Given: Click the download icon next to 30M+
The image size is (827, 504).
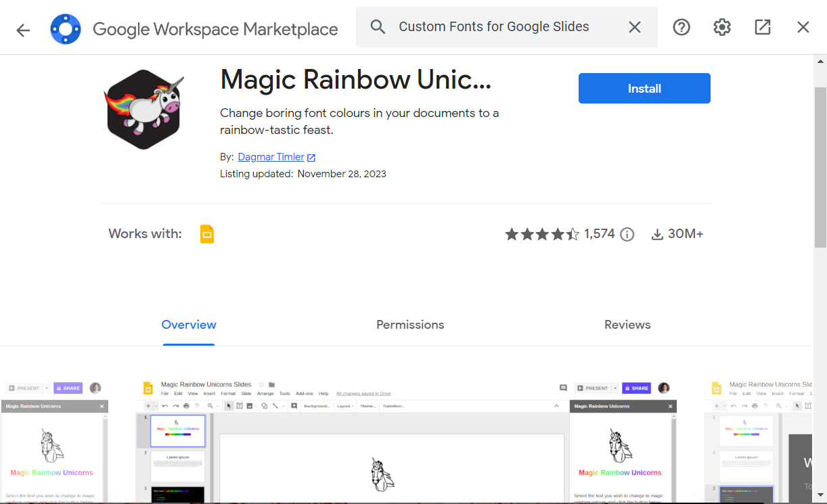Looking at the screenshot, I should [657, 234].
